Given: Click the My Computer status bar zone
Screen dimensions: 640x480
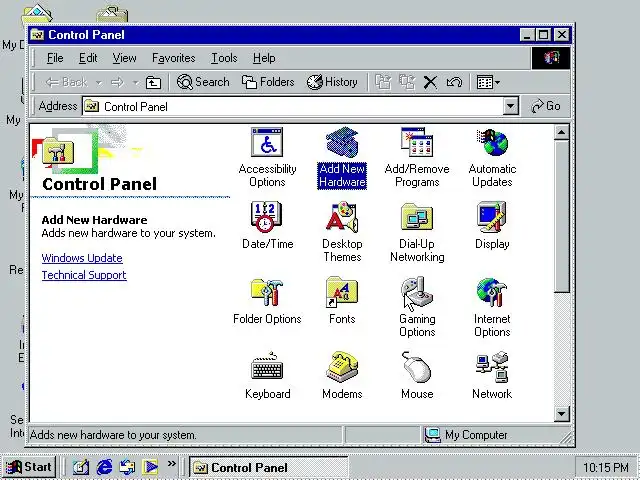Looking at the screenshot, I should tap(495, 435).
